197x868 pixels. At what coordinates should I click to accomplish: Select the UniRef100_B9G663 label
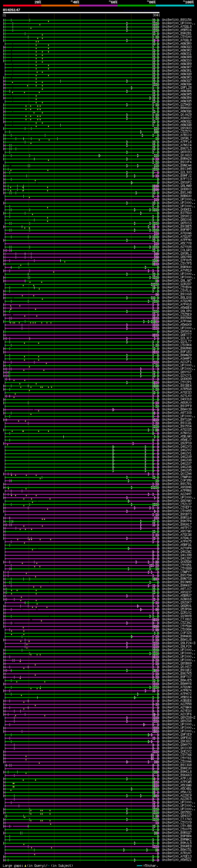click(177, 775)
